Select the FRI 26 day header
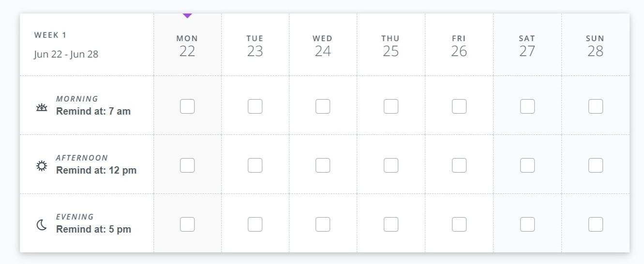The height and width of the screenshot is (264, 644). [x=459, y=46]
